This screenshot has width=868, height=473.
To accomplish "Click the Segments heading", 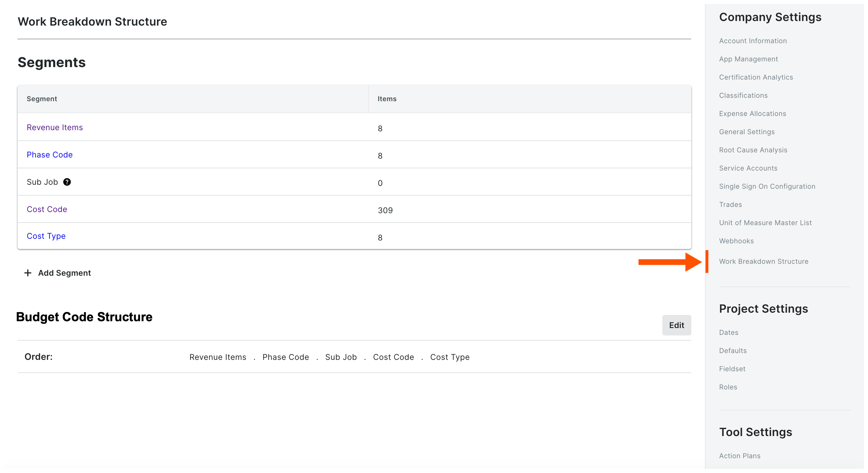I will (x=52, y=62).
